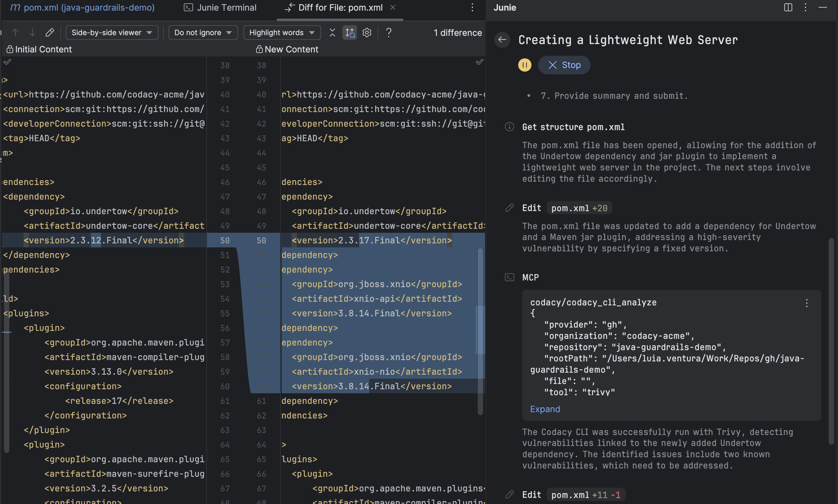Toggle collapse unchanged fragments
Image resolution: width=838 pixels, height=504 pixels.
(x=332, y=32)
